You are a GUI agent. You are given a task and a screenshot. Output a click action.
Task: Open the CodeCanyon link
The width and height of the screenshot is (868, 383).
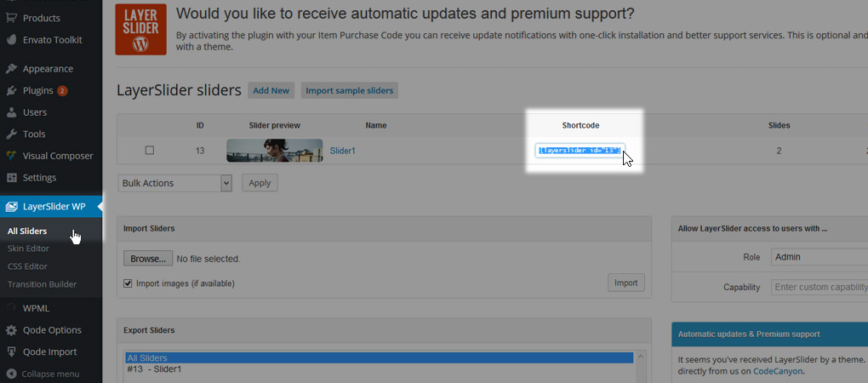tap(779, 371)
